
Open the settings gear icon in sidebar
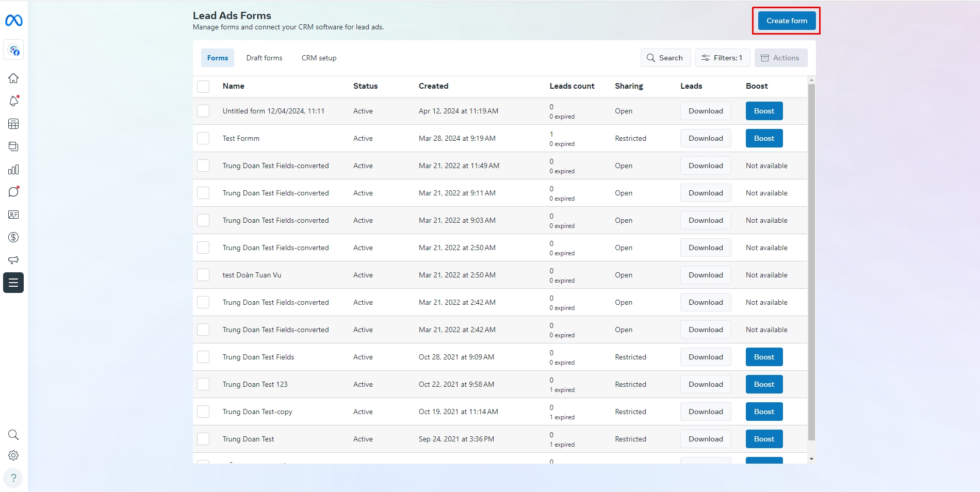click(13, 455)
